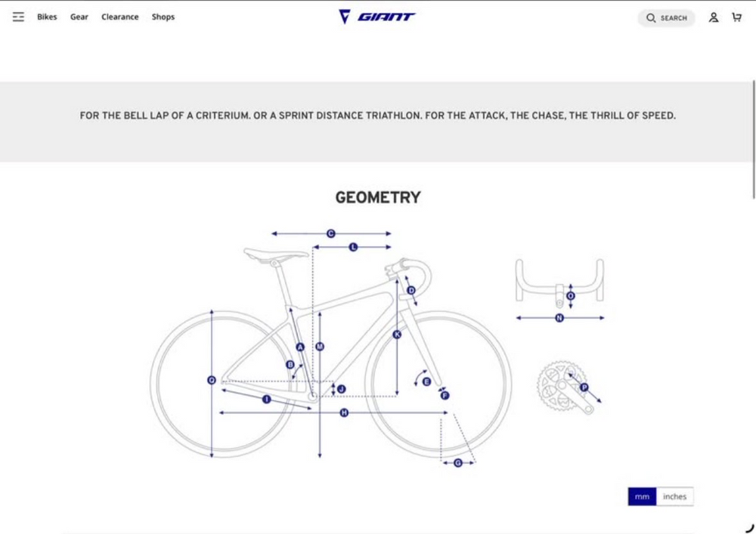Click the N handlebar width marker
This screenshot has height=534, width=756.
(559, 318)
